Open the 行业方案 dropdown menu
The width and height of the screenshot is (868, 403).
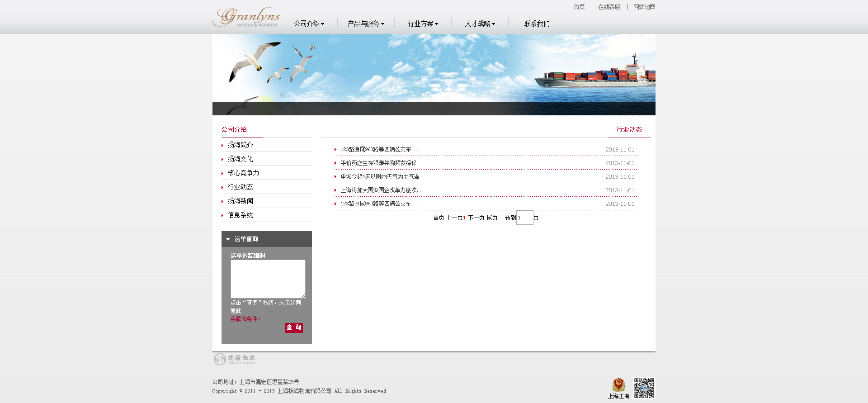pos(423,24)
